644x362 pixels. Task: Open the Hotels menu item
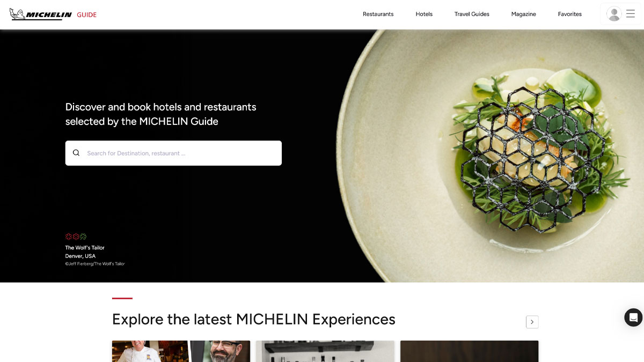tap(424, 14)
